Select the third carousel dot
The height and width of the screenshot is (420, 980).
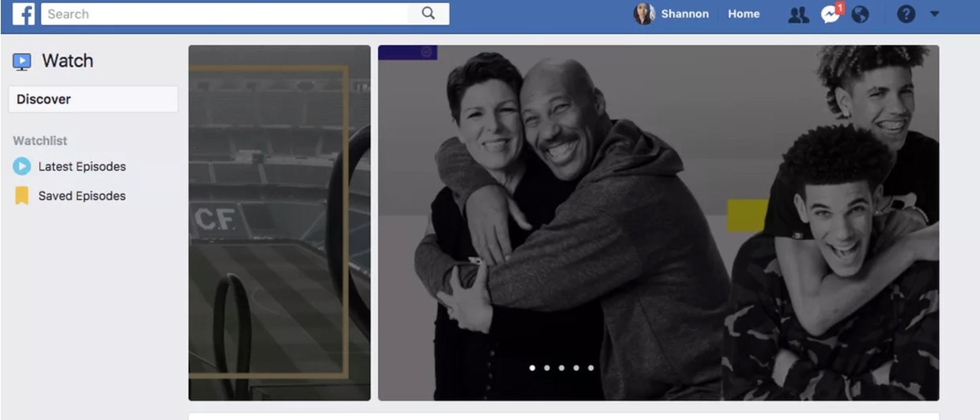pyautogui.click(x=561, y=368)
